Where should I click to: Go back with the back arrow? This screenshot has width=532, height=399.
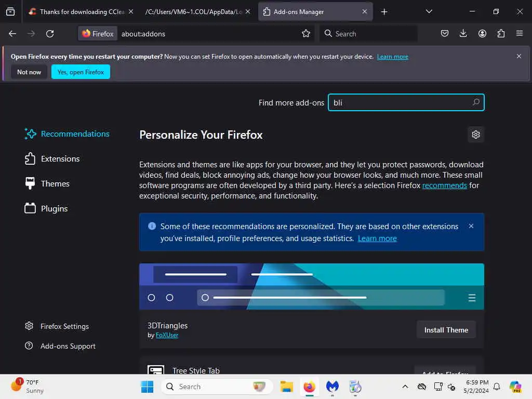(12, 34)
